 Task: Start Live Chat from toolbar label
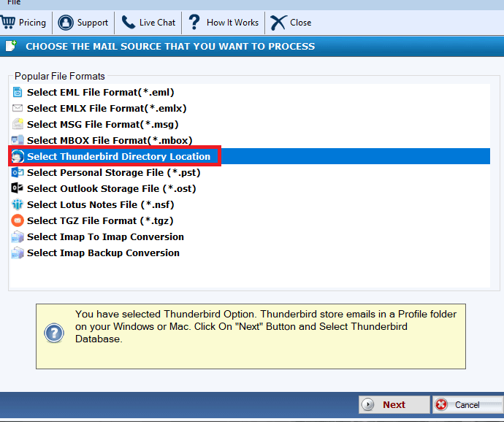point(158,23)
